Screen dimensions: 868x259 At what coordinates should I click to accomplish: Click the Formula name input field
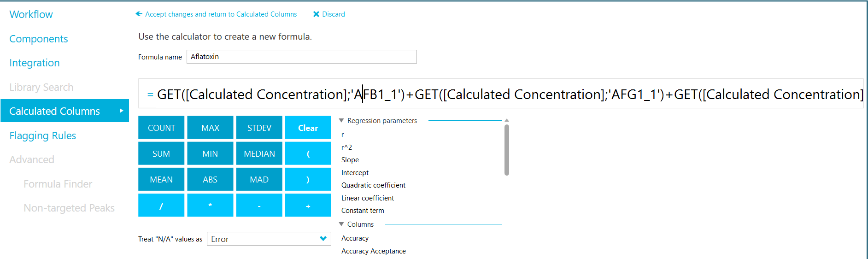(301, 57)
